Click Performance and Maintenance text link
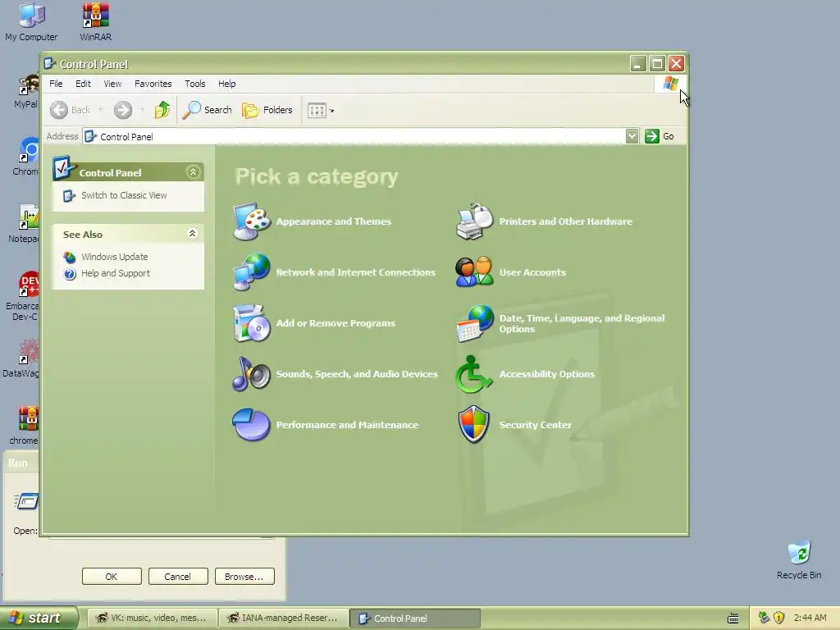Viewport: 840px width, 630px height. (347, 425)
